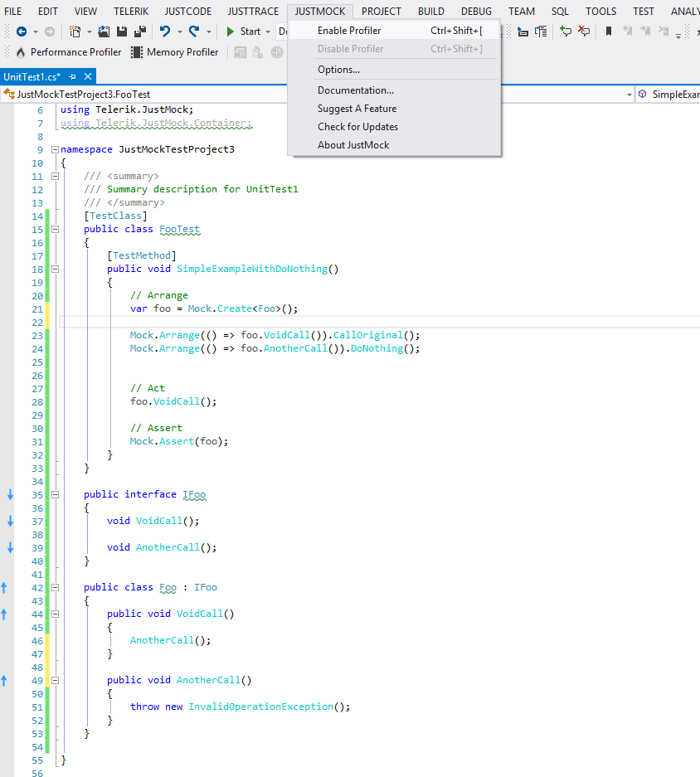Screen dimensions: 700x777
Task: Click the down arrow marker beside IFoo
Action: point(10,495)
